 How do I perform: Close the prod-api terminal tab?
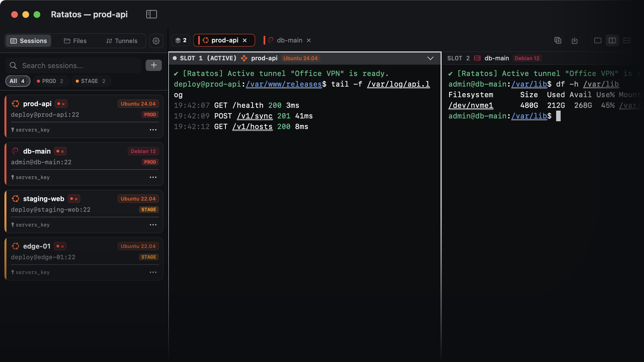(x=245, y=41)
